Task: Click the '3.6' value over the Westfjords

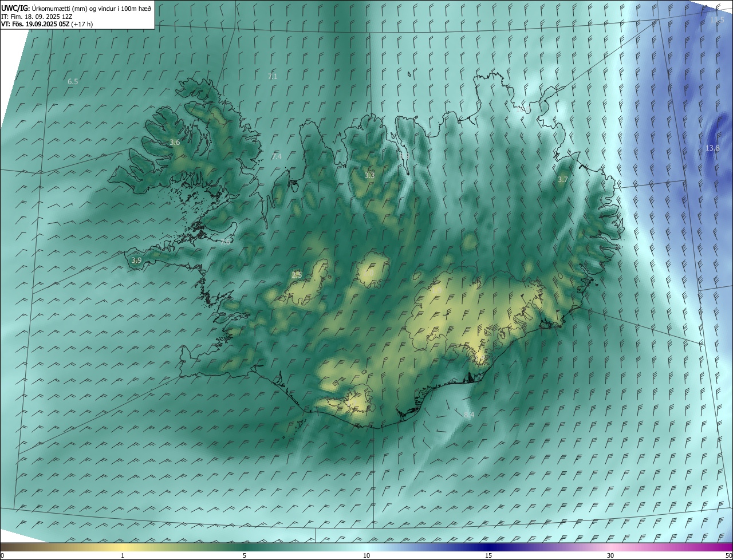Action: (x=175, y=143)
